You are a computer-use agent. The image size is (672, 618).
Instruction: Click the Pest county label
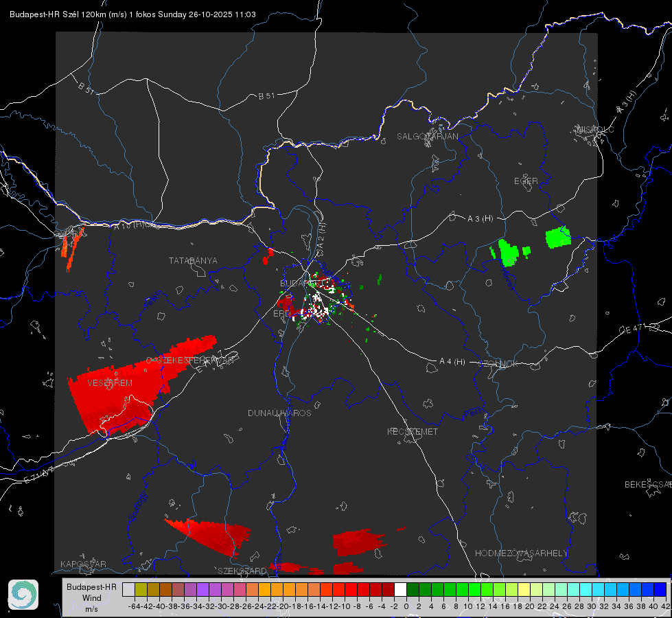tap(473, 413)
